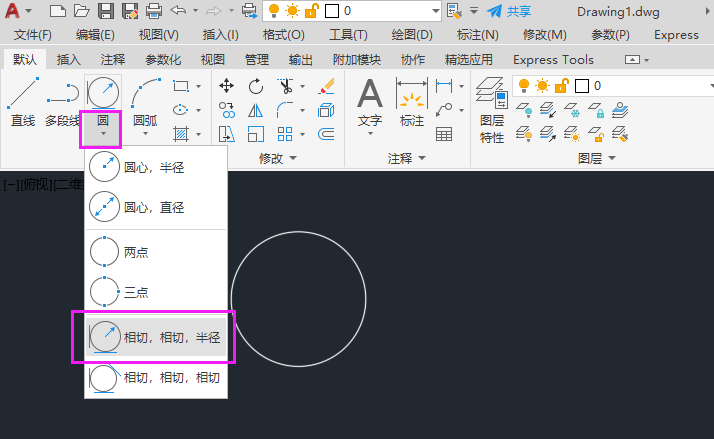Click the New drawing icon in quick access toolbar

[x=57, y=11]
